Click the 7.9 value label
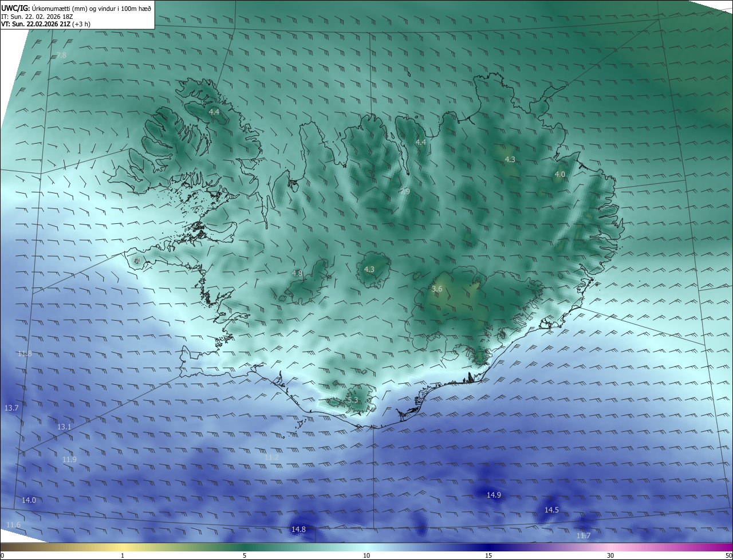Image resolution: width=733 pixels, height=560 pixels. pyautogui.click(x=404, y=191)
